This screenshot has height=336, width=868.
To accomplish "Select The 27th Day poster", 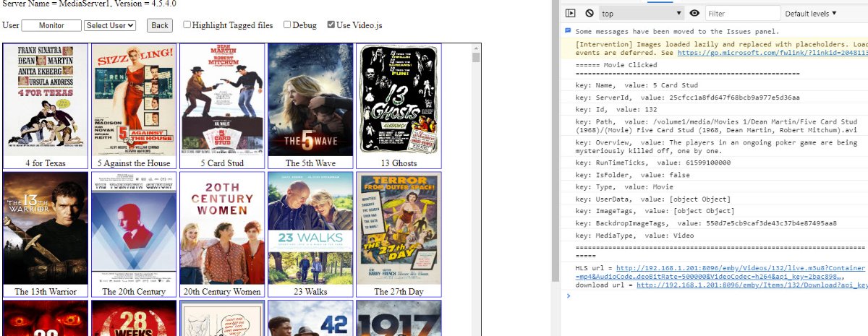I will (x=399, y=228).
